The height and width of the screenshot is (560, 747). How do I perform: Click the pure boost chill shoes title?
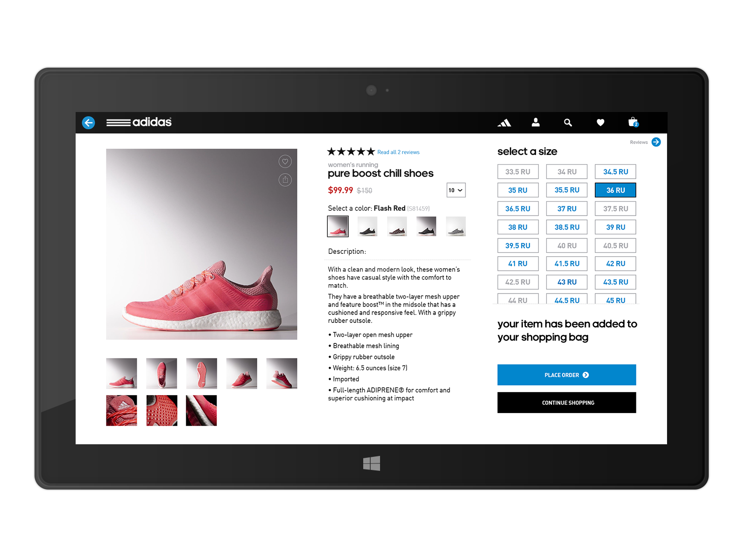pyautogui.click(x=381, y=173)
